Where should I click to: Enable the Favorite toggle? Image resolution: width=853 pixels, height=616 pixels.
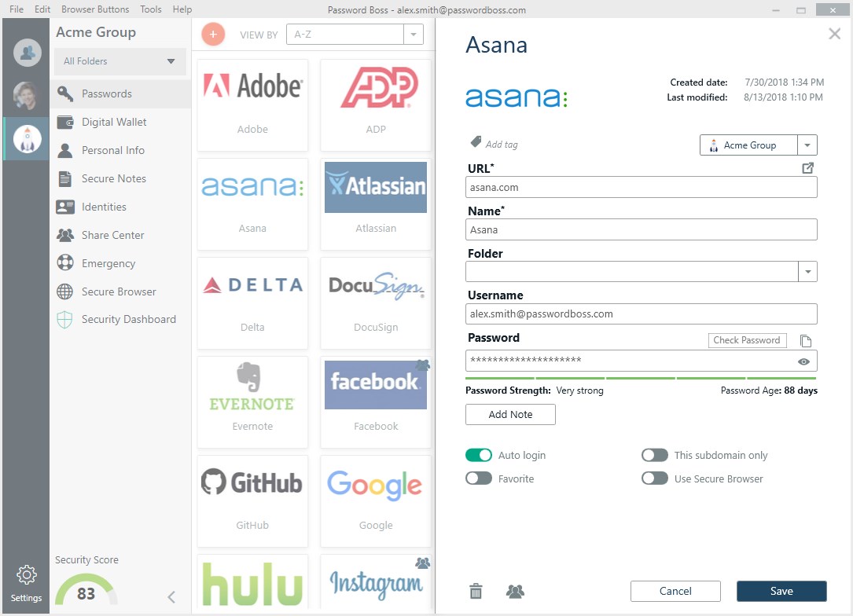pyautogui.click(x=479, y=478)
